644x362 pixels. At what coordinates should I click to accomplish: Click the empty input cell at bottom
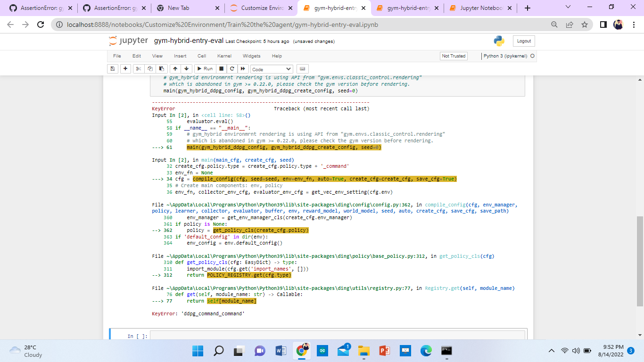[330, 336]
